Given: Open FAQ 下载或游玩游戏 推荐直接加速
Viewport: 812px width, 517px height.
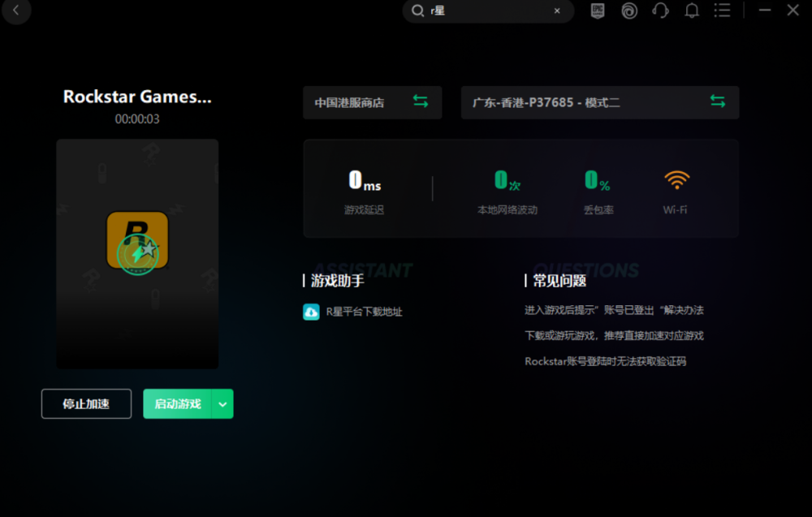Looking at the screenshot, I should pyautogui.click(x=614, y=336).
